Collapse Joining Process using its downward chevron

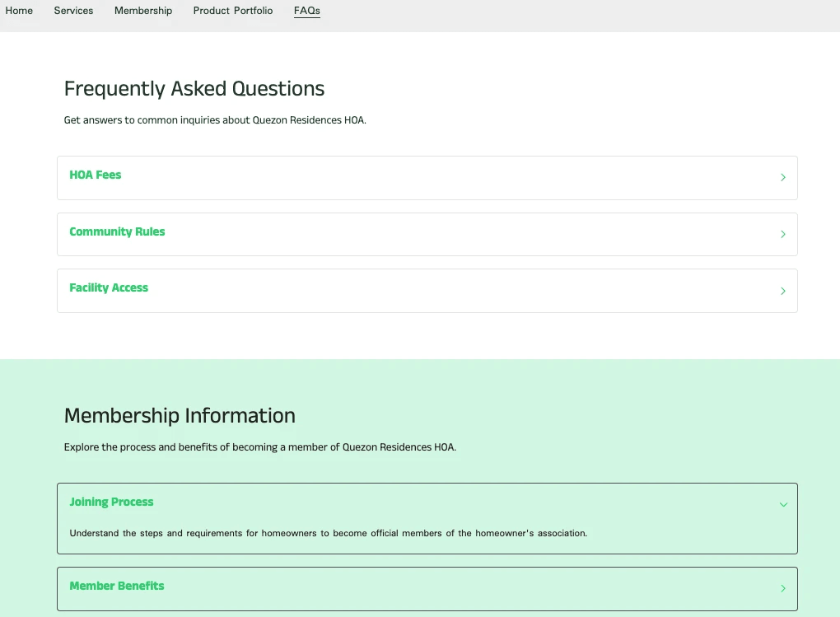pos(782,504)
